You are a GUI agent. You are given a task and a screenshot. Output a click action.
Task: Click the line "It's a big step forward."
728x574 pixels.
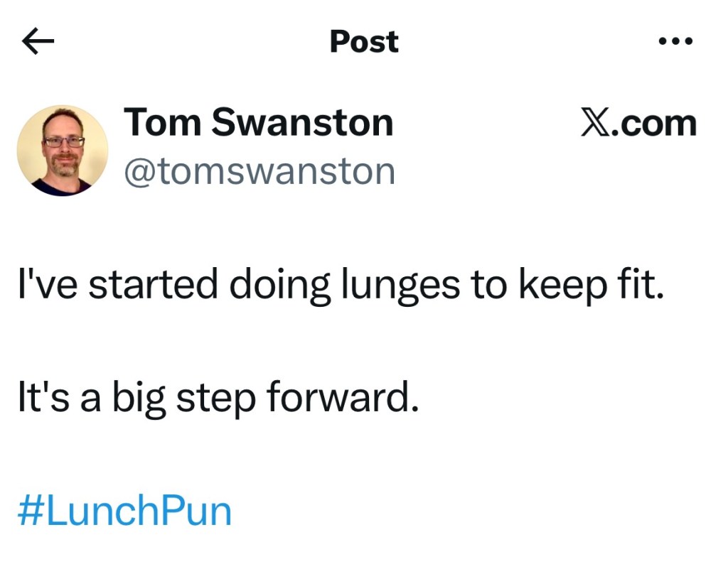click(x=217, y=399)
